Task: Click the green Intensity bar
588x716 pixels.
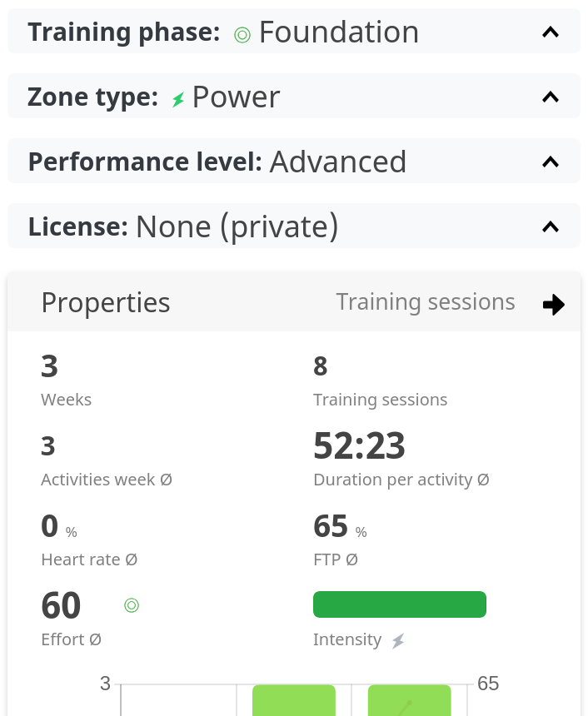Action: pyautogui.click(x=399, y=604)
